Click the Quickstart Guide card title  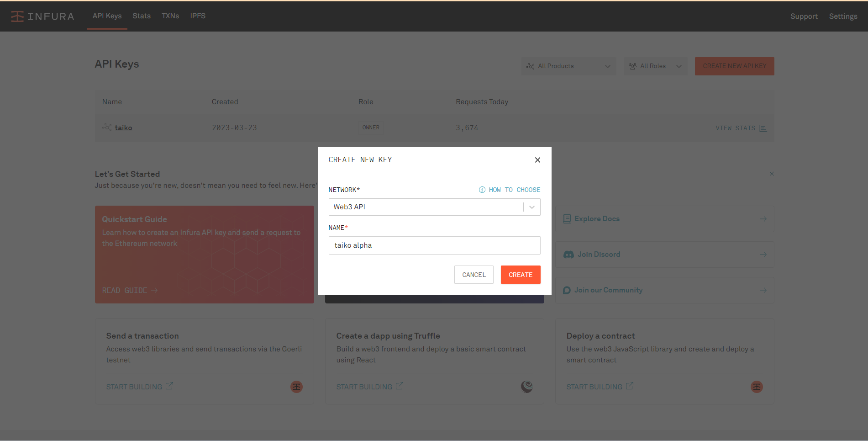coord(135,219)
